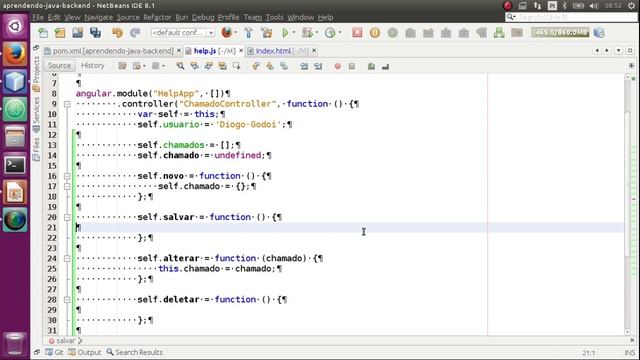Open the Output panel at the bottom
Image resolution: width=640 pixels, height=360 pixels.
pos(84,352)
